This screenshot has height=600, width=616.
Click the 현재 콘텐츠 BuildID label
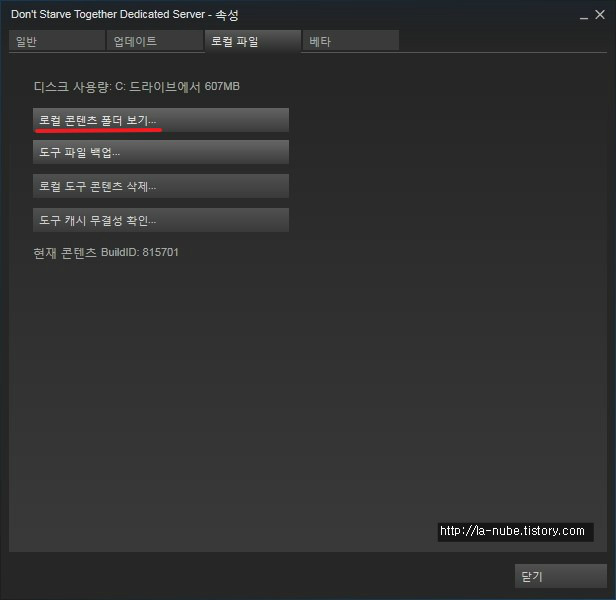click(86, 252)
